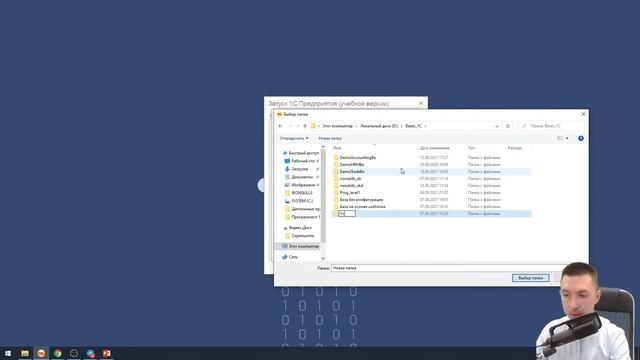Click Локальный диск (D:) breadcrumb
The width and height of the screenshot is (640, 360).
(x=379, y=126)
